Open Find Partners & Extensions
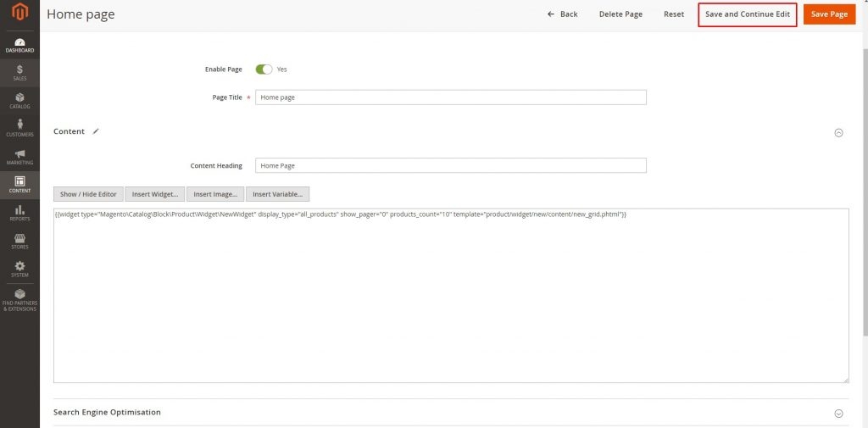Screen dimensions: 868x428 tap(20, 300)
